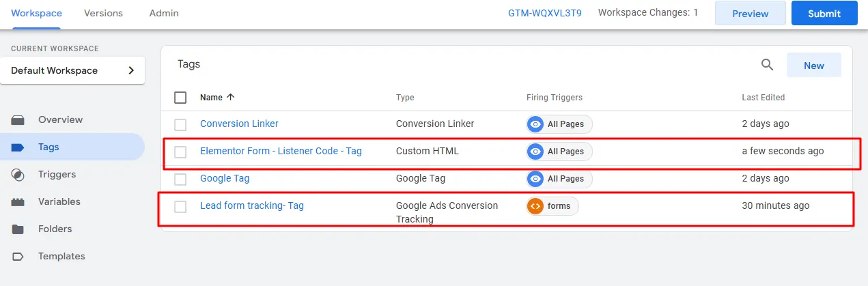Open the Conversion Linker tag
868x286 pixels.
pyautogui.click(x=239, y=124)
